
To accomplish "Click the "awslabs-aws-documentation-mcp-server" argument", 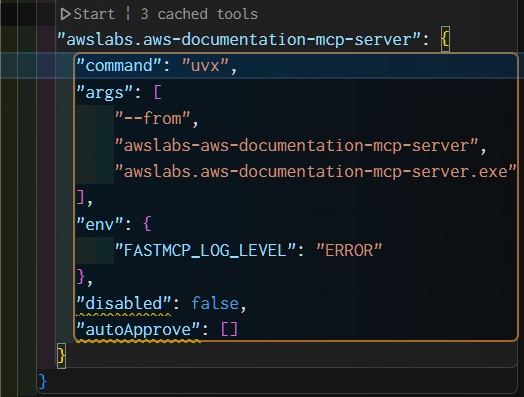I will pyautogui.click(x=296, y=145).
